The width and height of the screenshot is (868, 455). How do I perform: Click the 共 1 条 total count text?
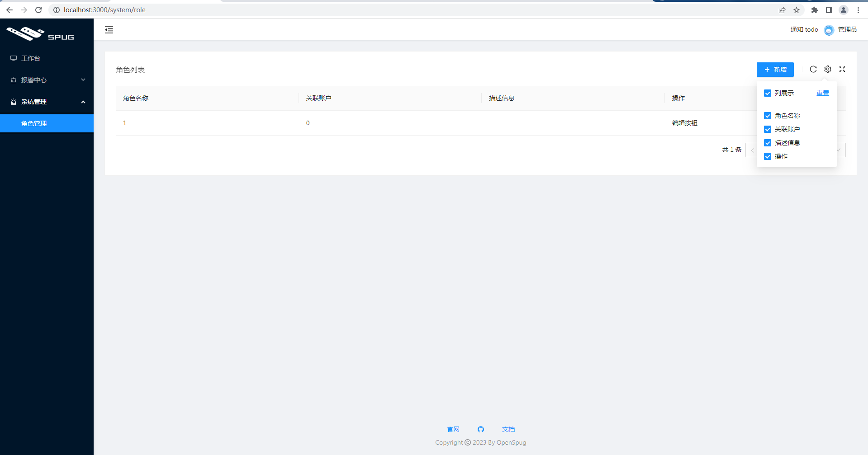point(732,150)
